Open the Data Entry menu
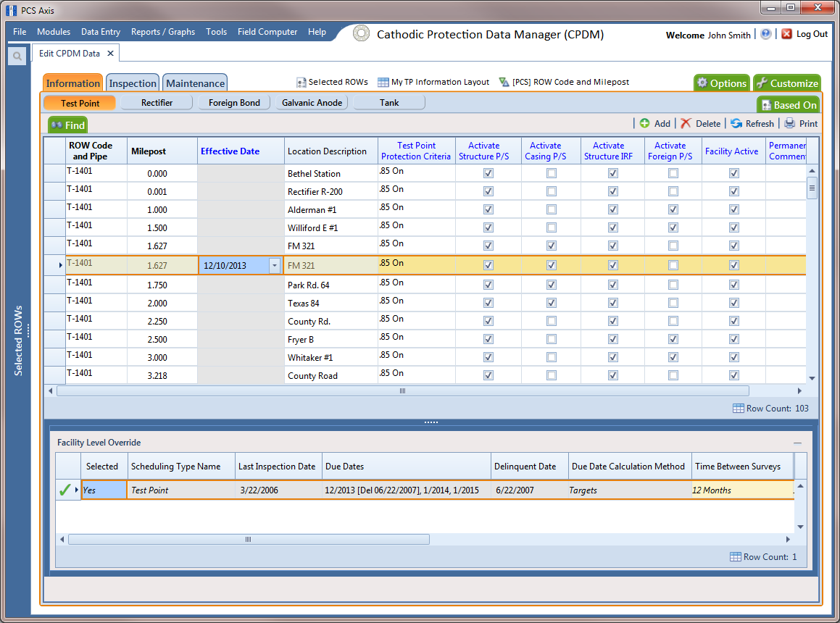840x623 pixels. point(101,32)
